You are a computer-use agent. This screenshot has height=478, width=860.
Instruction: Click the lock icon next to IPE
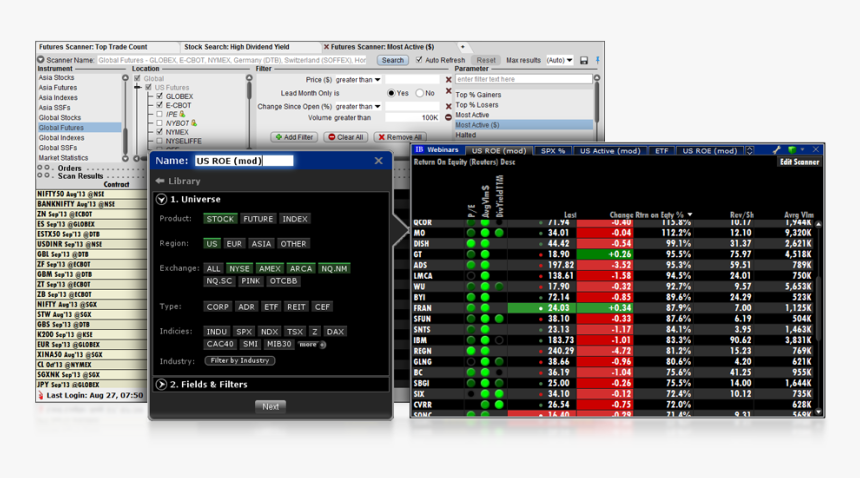pyautogui.click(x=182, y=114)
